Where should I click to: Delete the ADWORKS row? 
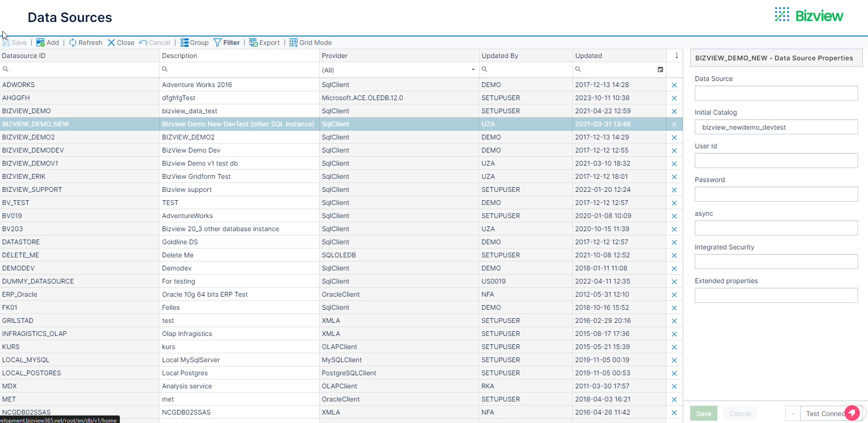point(674,85)
